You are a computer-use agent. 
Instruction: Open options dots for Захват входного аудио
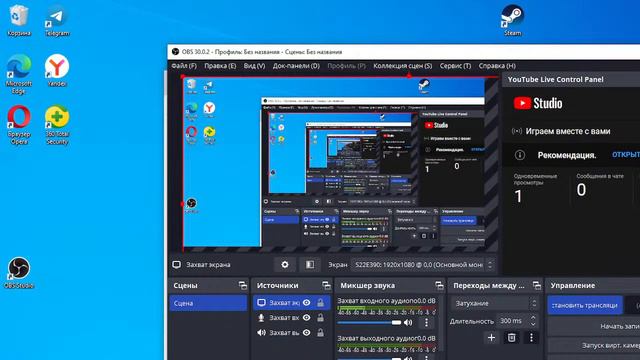426,322
